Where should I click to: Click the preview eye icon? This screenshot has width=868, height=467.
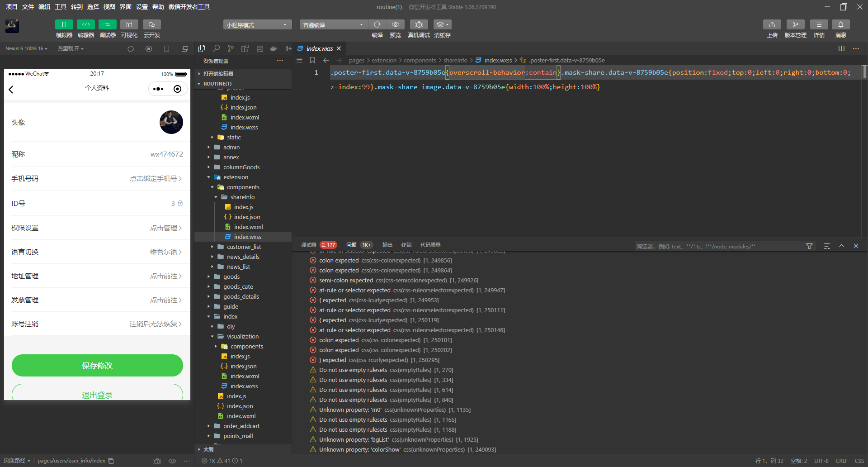click(x=396, y=24)
